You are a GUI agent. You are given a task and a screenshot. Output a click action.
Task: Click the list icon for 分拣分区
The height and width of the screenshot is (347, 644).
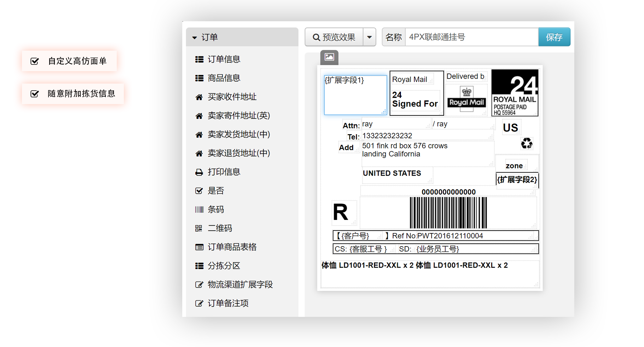[199, 266]
